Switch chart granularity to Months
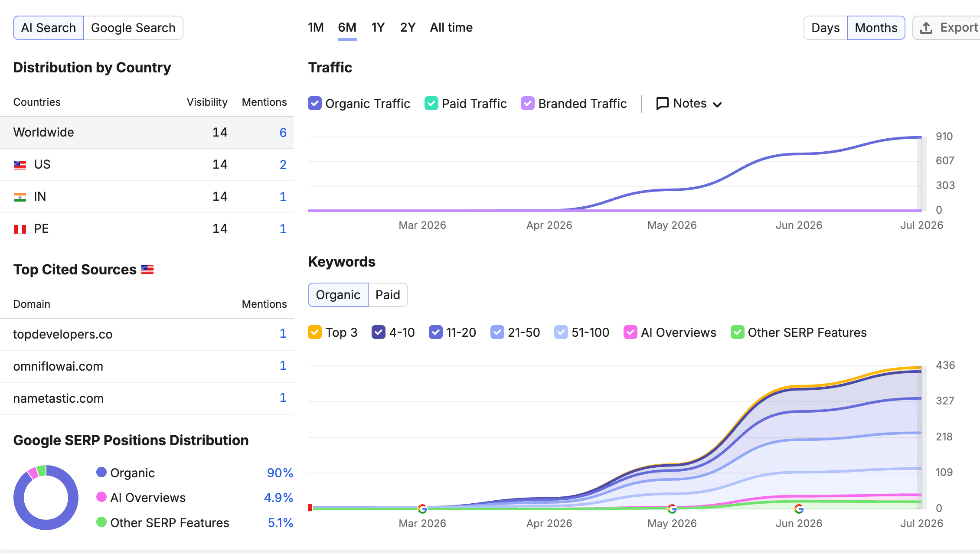 [876, 28]
